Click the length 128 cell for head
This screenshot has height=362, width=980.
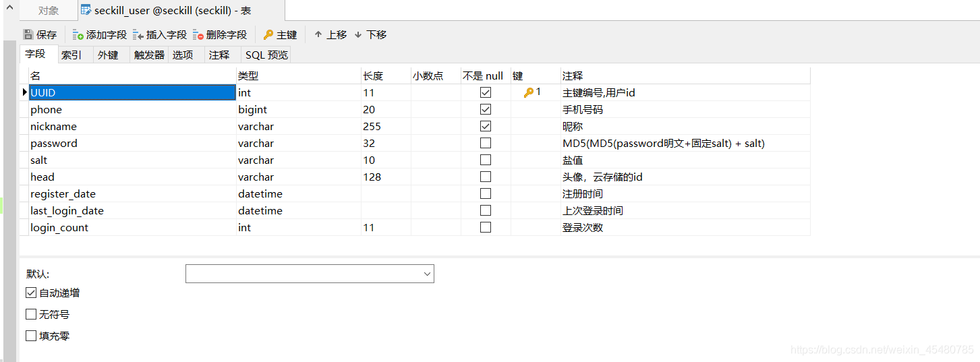tap(386, 177)
